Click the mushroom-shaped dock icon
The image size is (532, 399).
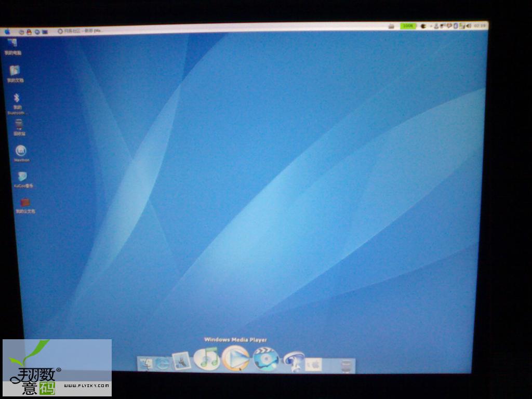click(x=294, y=362)
